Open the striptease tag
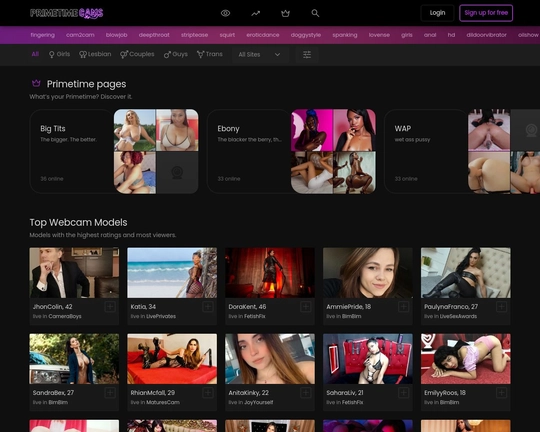Image resolution: width=540 pixels, height=432 pixels. 194,35
